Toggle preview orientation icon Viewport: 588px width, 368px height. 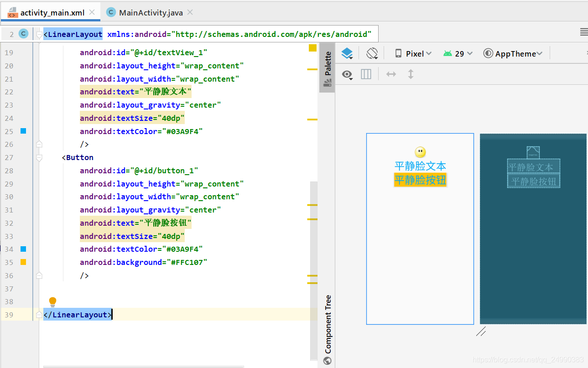coord(372,53)
